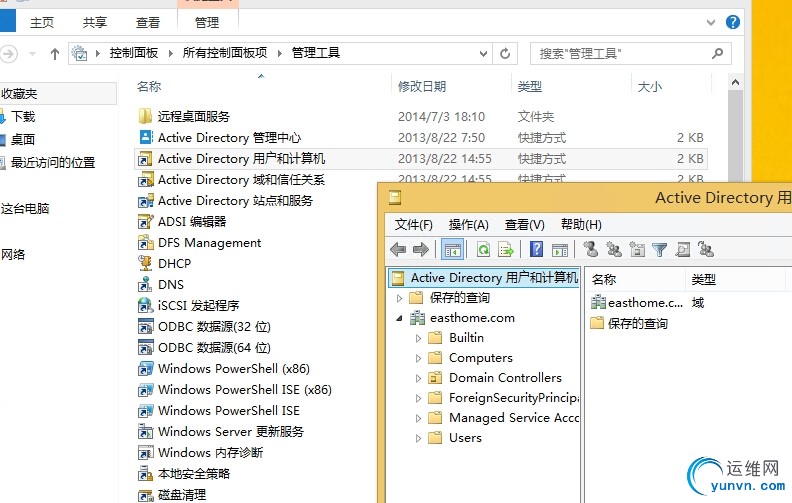Click the 所有控制面板项 breadcrumb

tap(225, 53)
